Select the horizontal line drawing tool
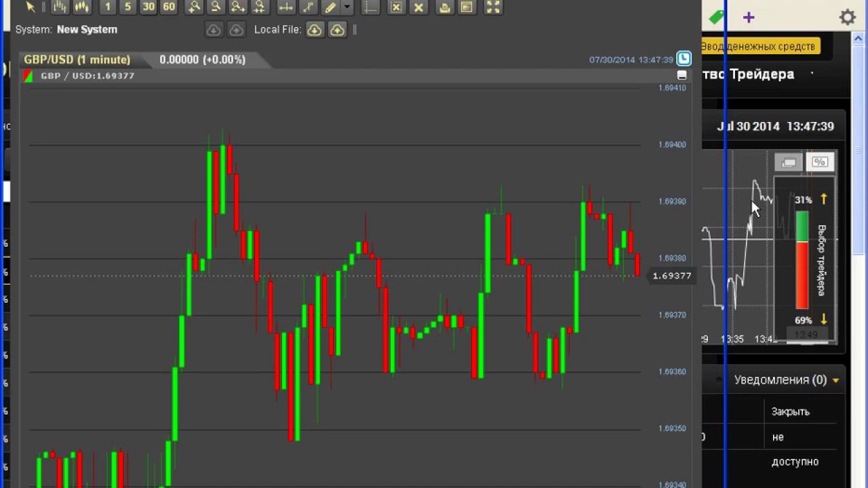Viewport: 868px width, 488px height. [x=286, y=7]
